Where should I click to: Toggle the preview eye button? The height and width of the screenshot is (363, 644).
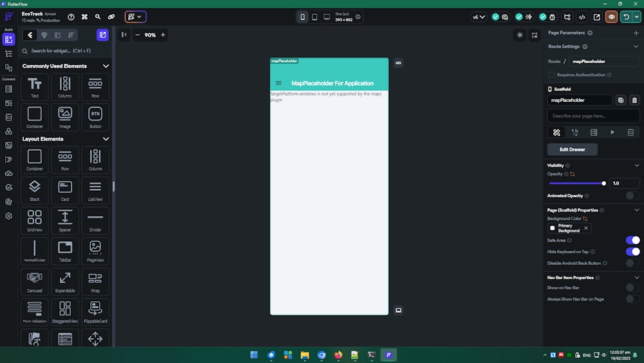pos(612,17)
